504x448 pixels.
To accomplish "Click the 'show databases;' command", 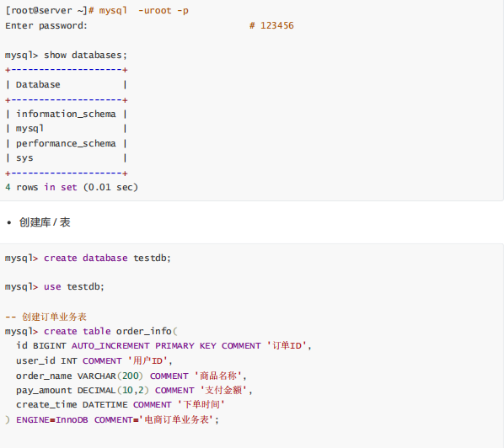I will pos(85,56).
